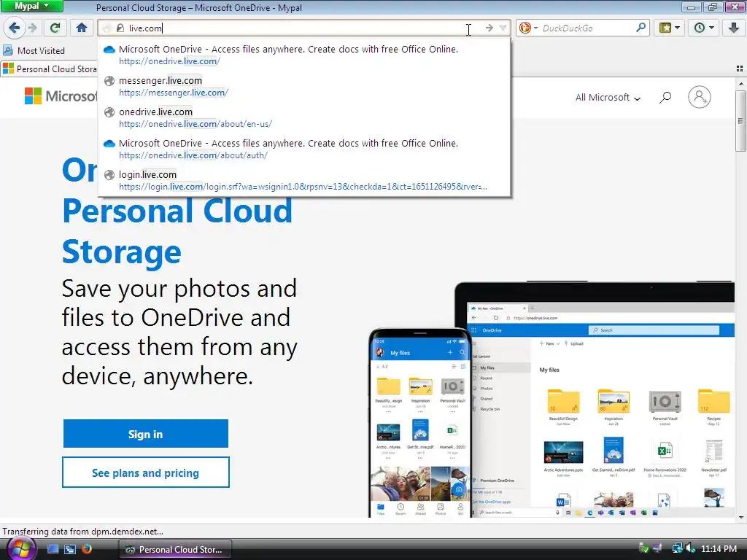
Task: Click the phone mockup OneDrive image
Action: [x=420, y=423]
